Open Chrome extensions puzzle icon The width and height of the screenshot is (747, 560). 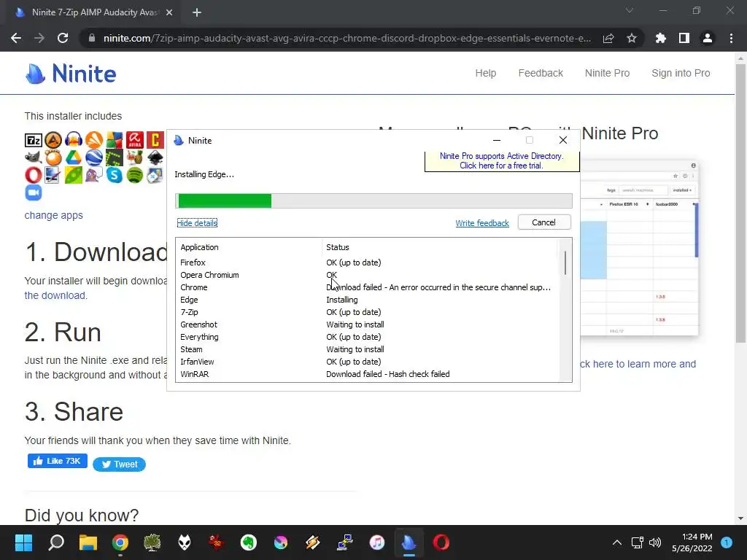(x=660, y=38)
